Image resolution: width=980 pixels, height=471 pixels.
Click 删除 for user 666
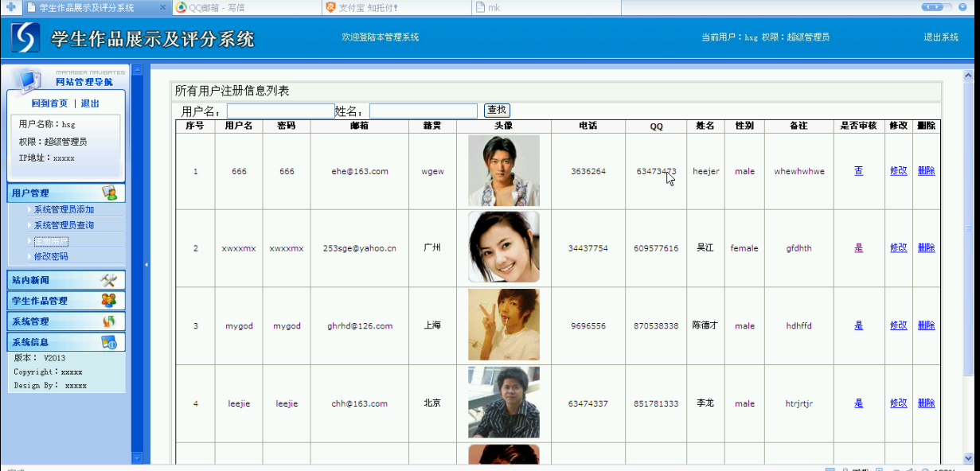click(927, 171)
